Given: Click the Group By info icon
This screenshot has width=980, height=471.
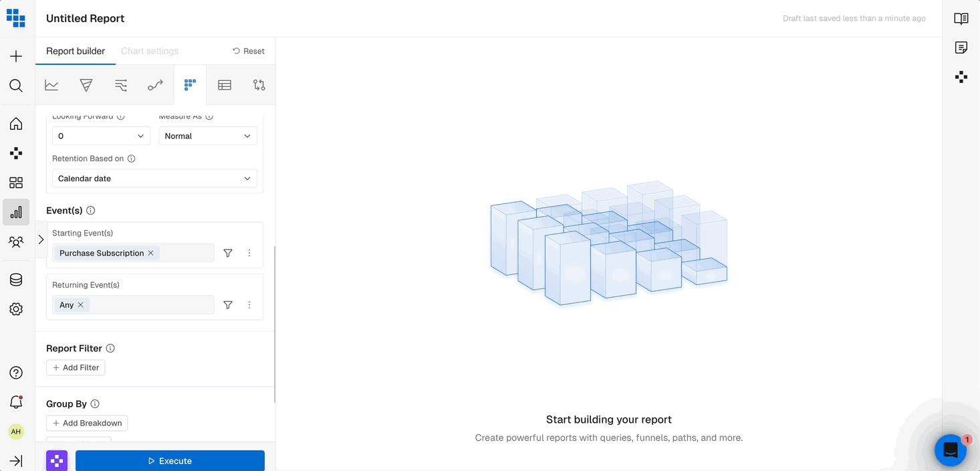Looking at the screenshot, I should pyautogui.click(x=95, y=403).
